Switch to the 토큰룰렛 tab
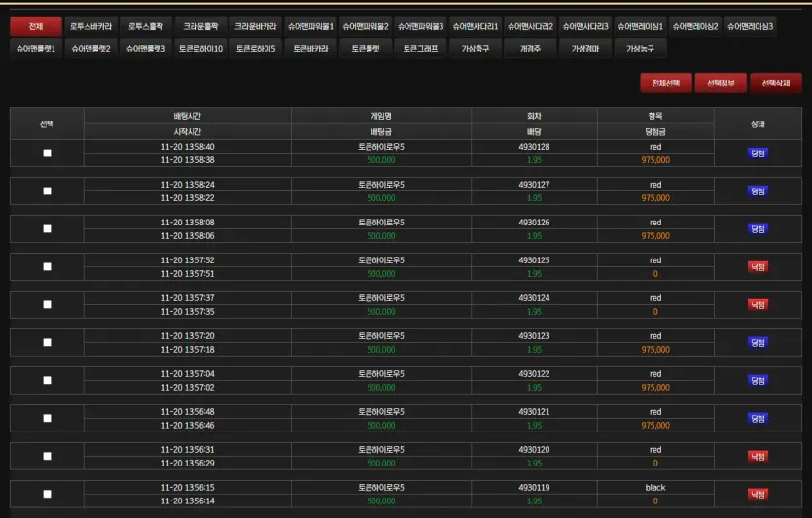Viewport: 812px width, 518px height. (365, 49)
